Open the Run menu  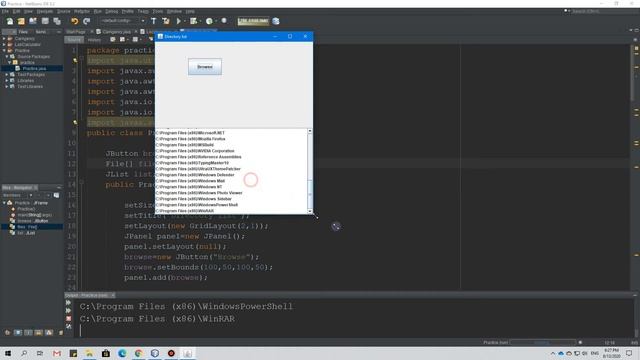click(x=98, y=11)
